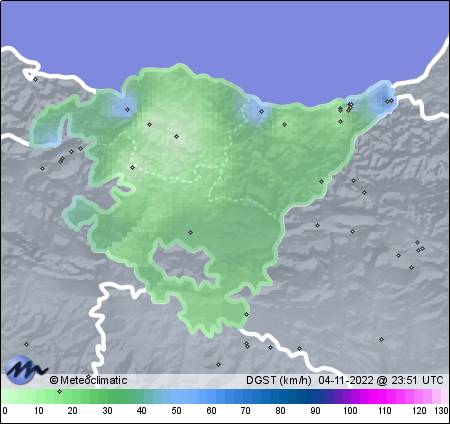Screen dimensions: 450x424
Task: Click the Meteoclimatic wave logo
Action: pos(26,370)
